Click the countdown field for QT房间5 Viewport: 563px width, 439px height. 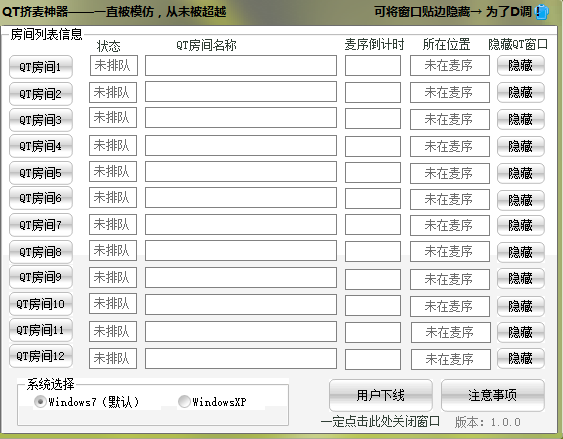[x=373, y=173]
